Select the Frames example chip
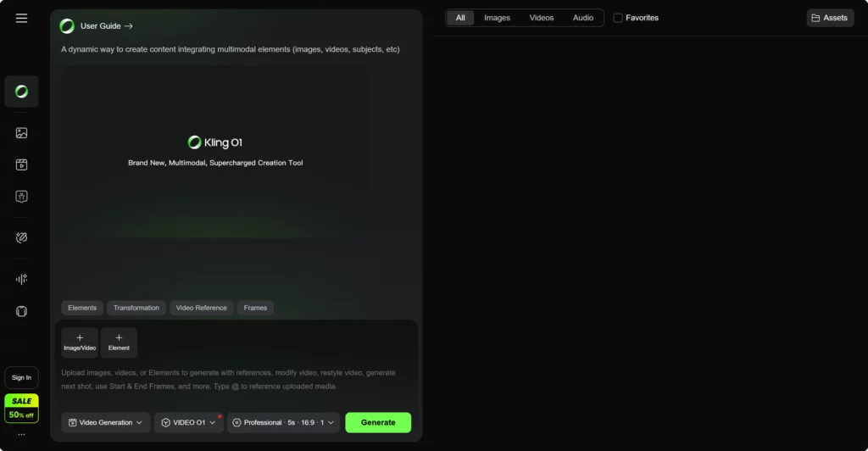This screenshot has width=868, height=451. (255, 308)
